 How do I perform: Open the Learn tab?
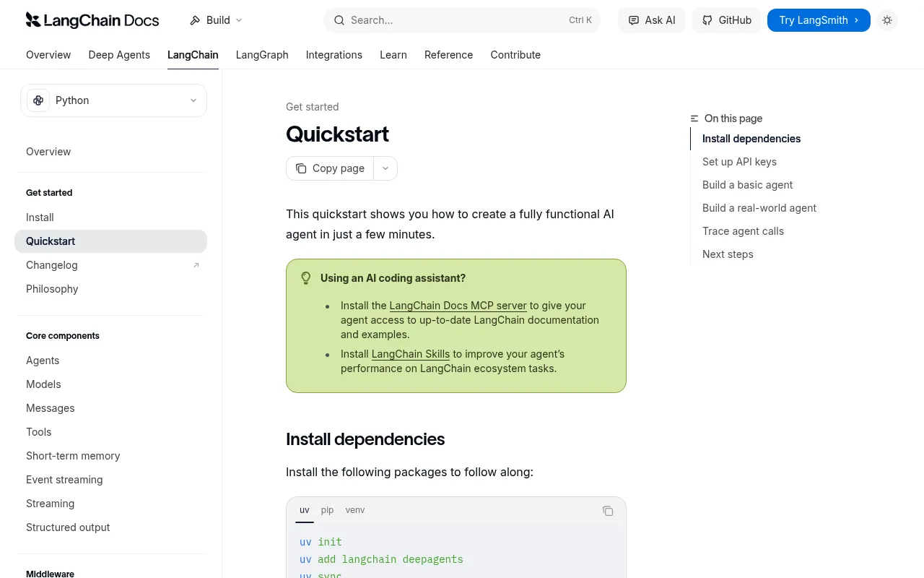[393, 55]
